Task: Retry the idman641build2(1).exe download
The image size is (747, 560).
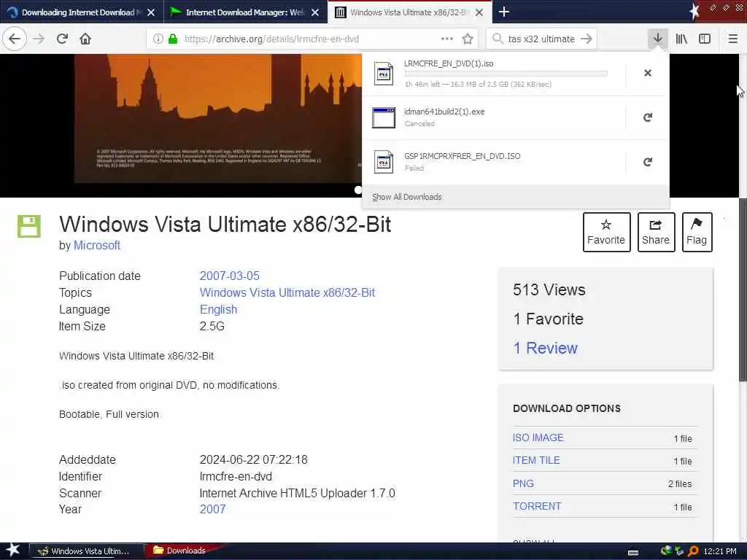Action: [648, 117]
